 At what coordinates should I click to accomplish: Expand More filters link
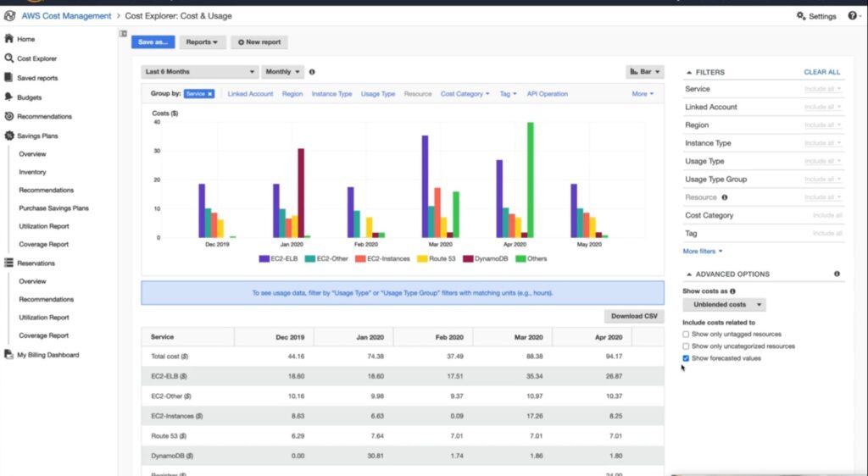(x=703, y=251)
